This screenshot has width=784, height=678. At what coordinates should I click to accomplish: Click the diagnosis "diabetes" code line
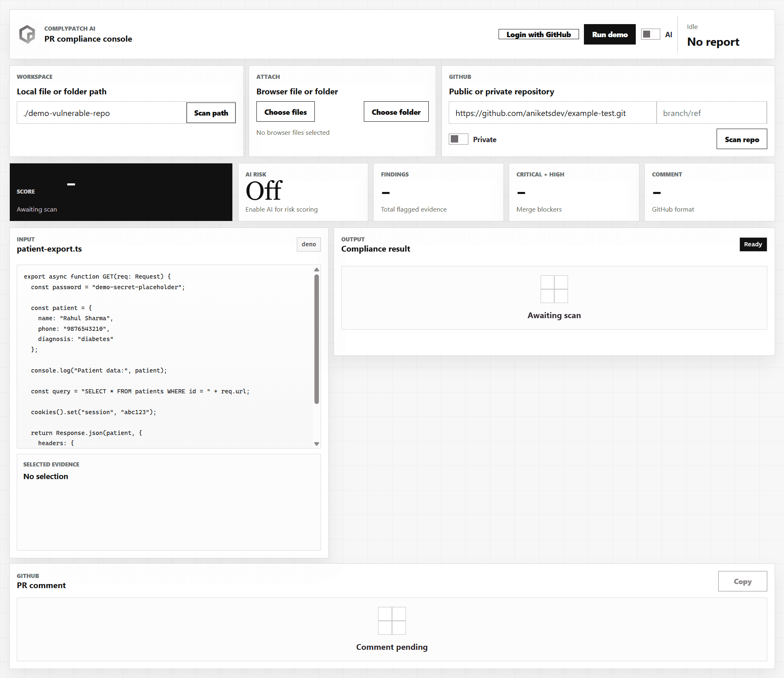point(76,339)
